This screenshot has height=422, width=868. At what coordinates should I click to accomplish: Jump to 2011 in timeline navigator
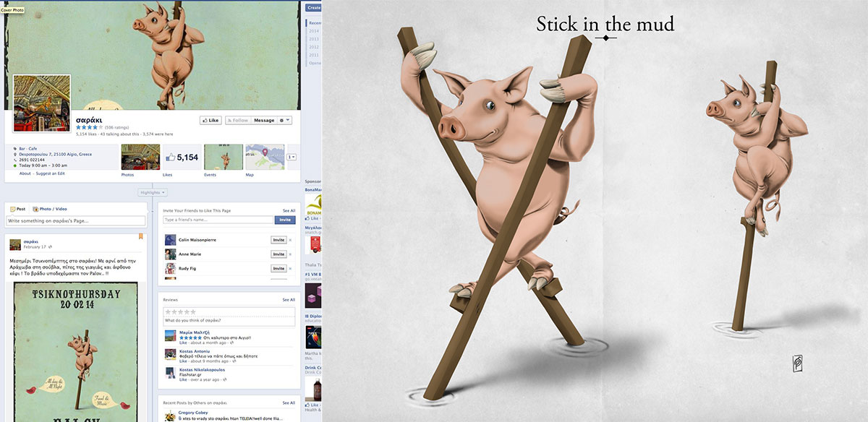(x=314, y=55)
